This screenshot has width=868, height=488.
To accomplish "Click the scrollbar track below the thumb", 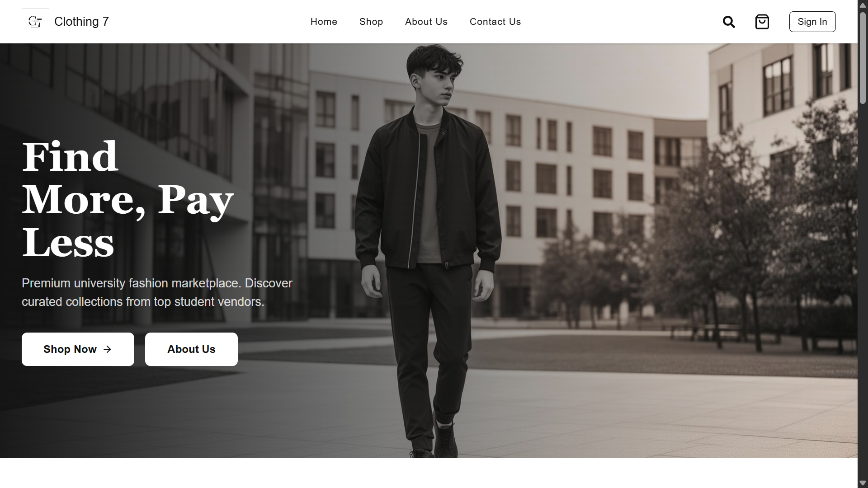I will click(x=863, y=289).
